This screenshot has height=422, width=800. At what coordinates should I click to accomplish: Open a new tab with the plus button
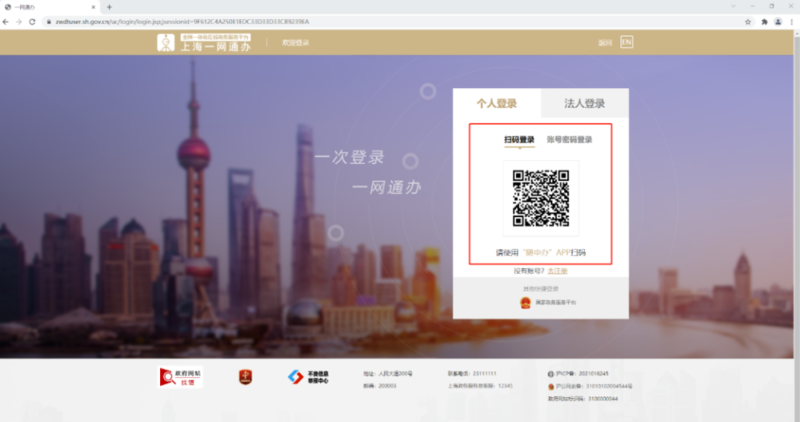[x=109, y=7]
